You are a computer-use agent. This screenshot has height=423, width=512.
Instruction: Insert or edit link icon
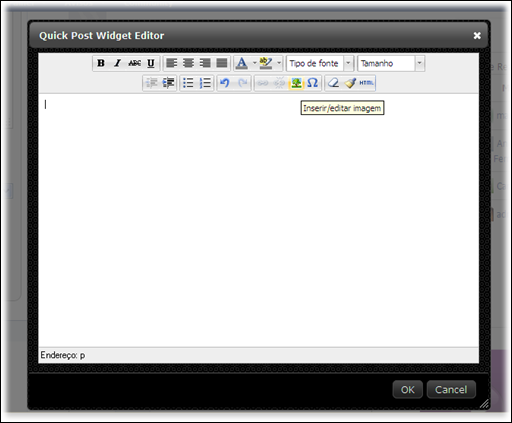click(263, 83)
